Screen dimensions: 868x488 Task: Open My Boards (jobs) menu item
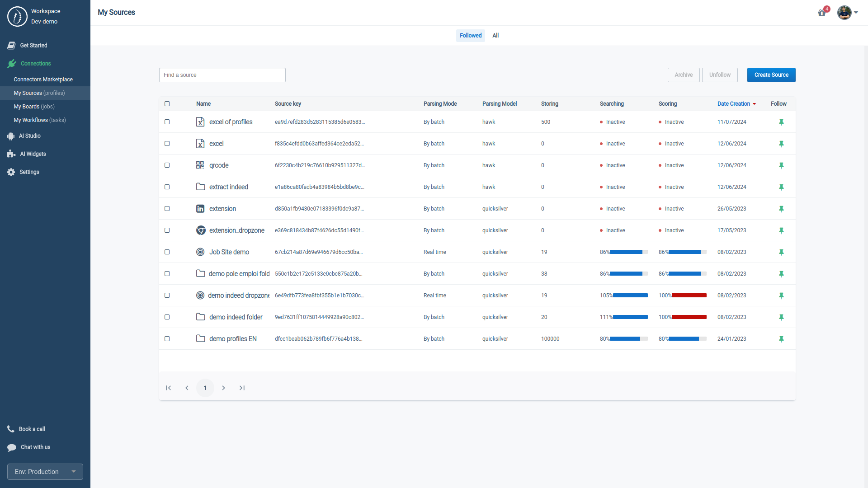[x=34, y=107]
